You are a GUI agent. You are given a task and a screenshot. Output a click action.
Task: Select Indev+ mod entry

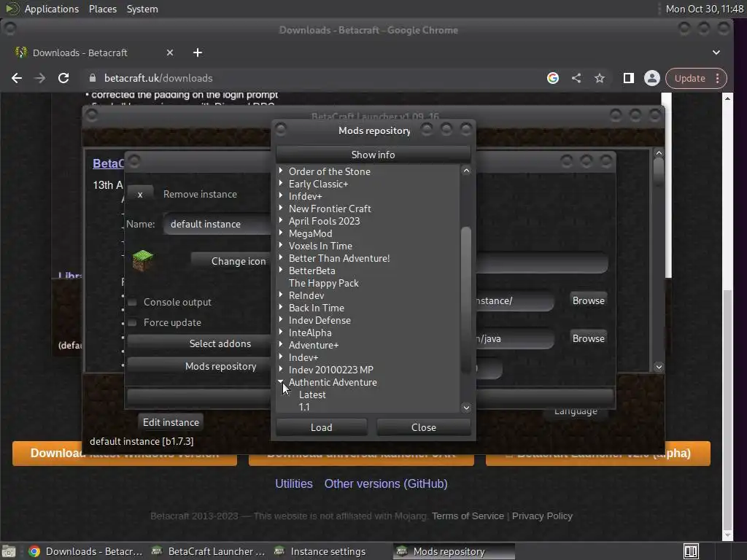(303, 357)
